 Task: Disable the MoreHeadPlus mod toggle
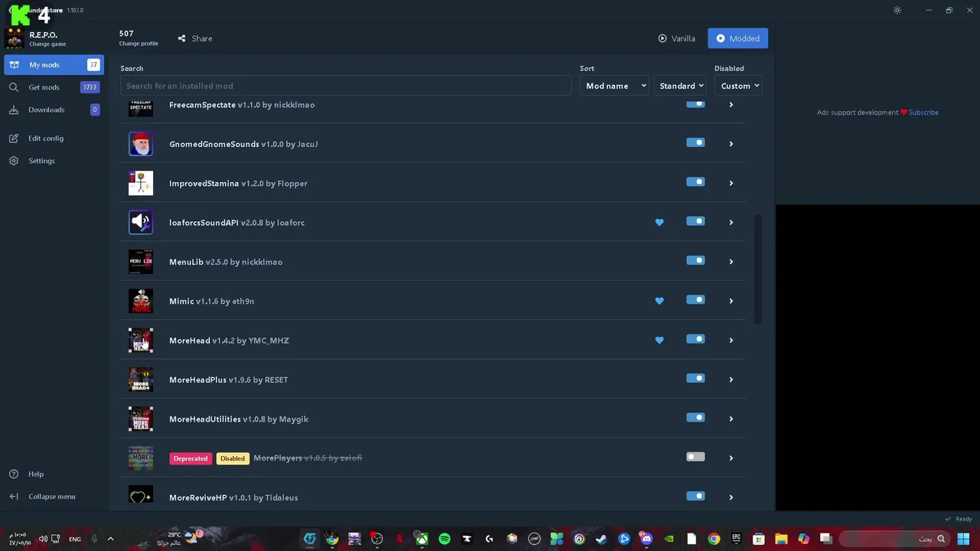coord(695,378)
